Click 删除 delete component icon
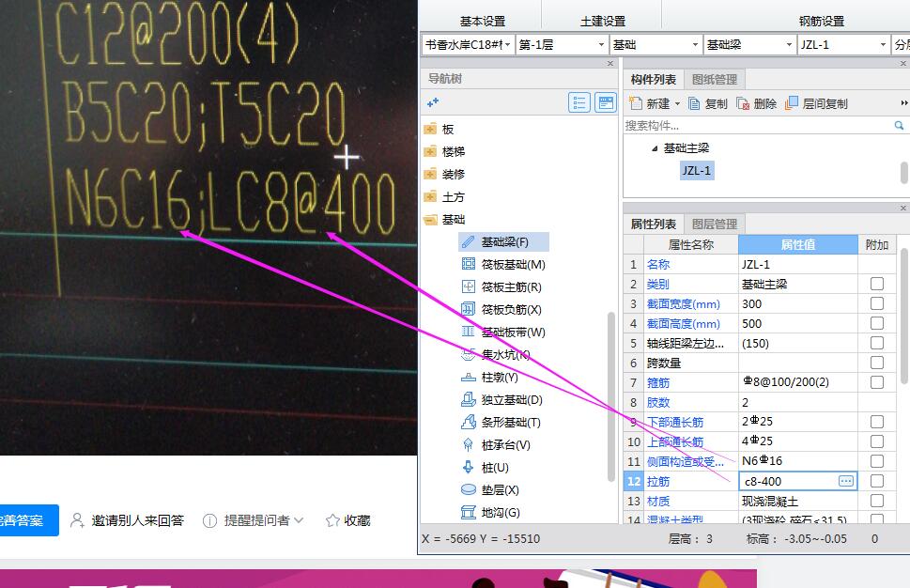The width and height of the screenshot is (910, 588). pos(743,103)
